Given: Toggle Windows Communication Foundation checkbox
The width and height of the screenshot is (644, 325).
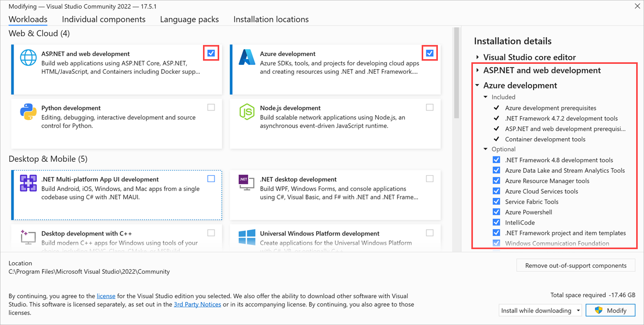Looking at the screenshot, I should 496,243.
